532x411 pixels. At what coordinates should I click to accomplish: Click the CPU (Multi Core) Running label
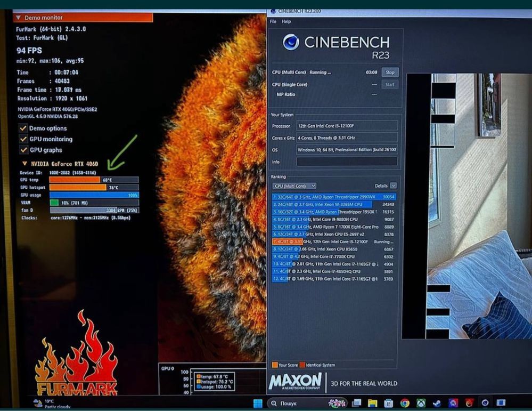[x=301, y=72]
